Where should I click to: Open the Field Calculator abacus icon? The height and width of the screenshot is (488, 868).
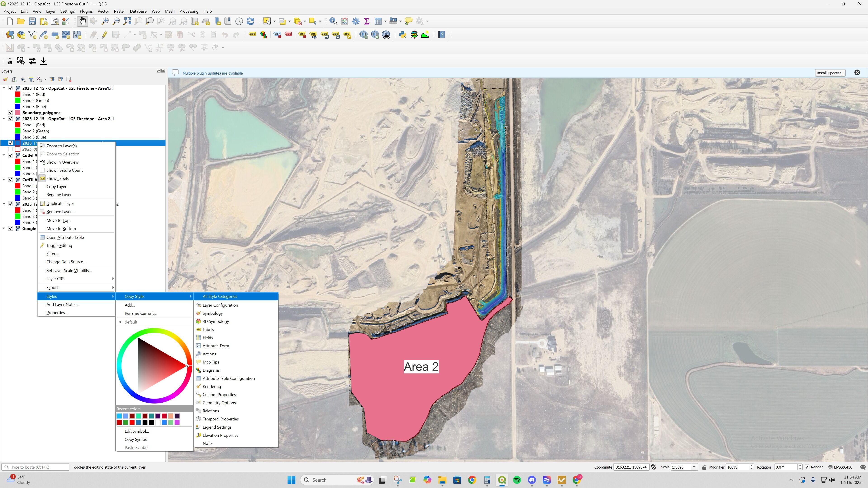click(344, 21)
